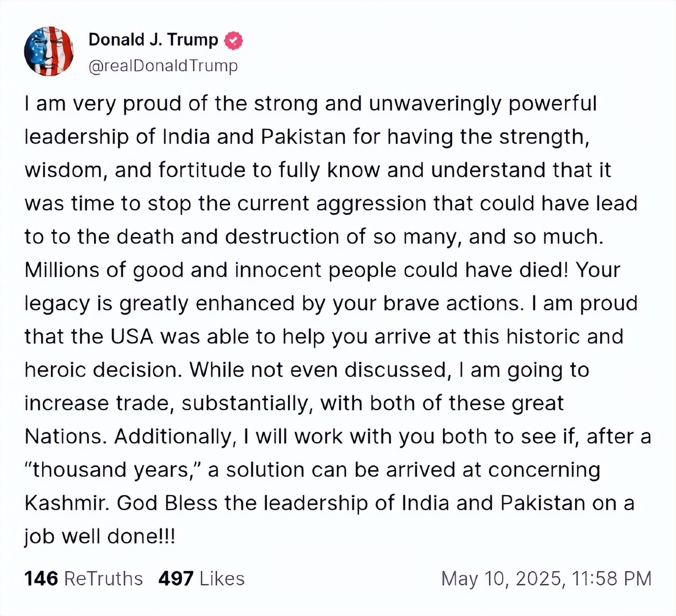View the 497 Likes list
The height and width of the screenshot is (616, 676).
pyautogui.click(x=201, y=578)
